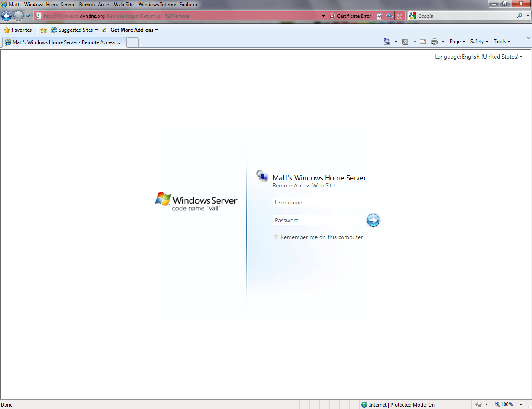
Task: Click the Suggested Sites IE icon
Action: click(54, 30)
